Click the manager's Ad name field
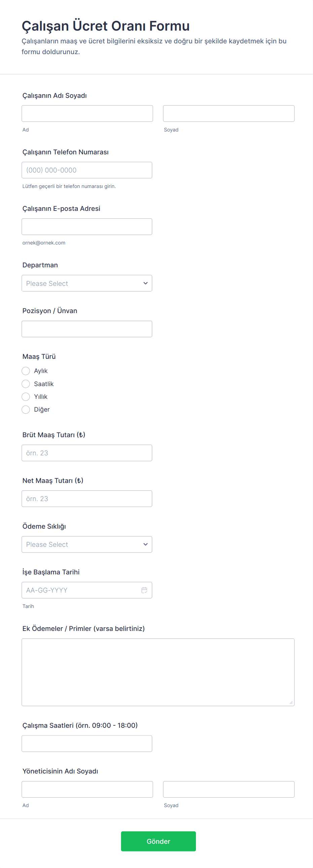This screenshot has width=313, height=868. tap(87, 789)
